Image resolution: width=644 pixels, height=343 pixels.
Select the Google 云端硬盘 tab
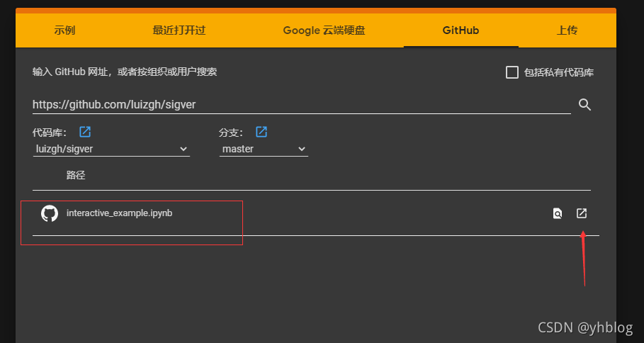click(x=324, y=30)
